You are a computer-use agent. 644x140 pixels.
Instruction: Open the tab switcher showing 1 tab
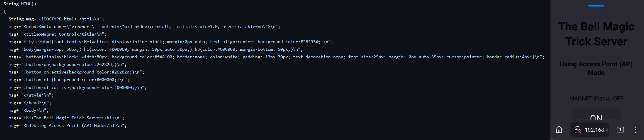pyautogui.click(x=620, y=130)
